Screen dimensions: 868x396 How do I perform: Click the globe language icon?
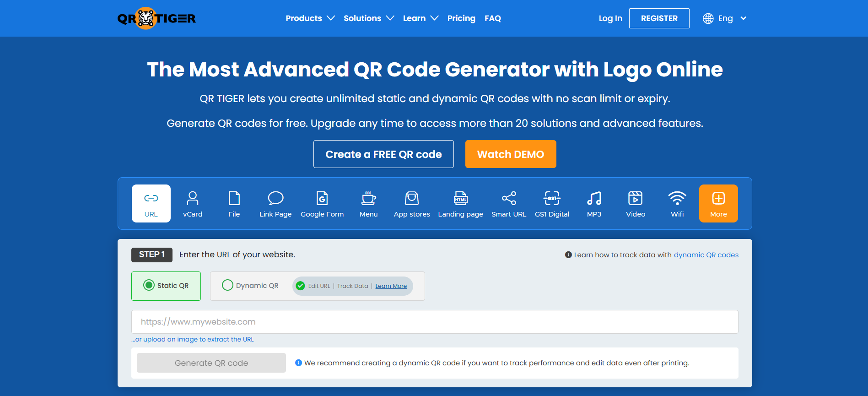tap(708, 18)
